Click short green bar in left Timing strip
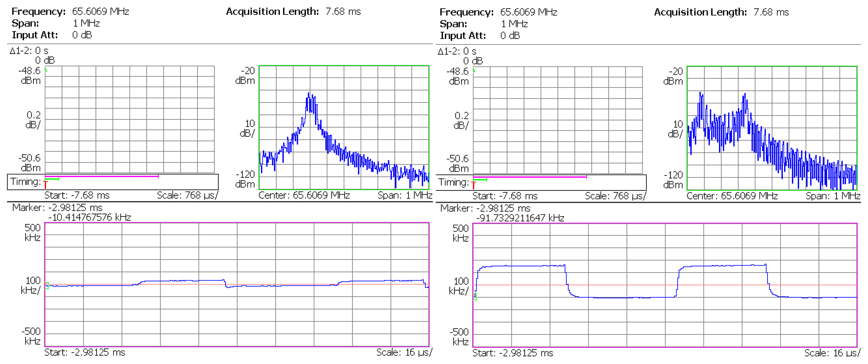This screenshot has height=364, width=868. coord(52,179)
